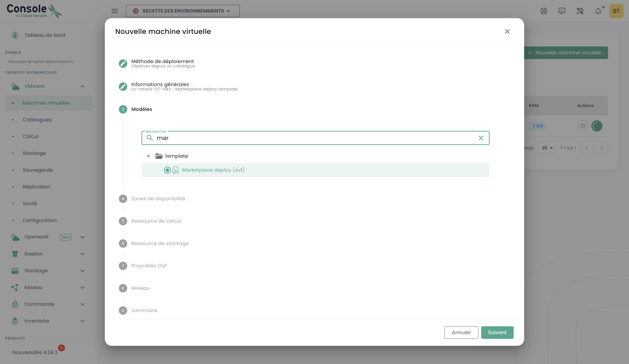The image size is (629, 364).
Task: Go to Tableau de bord
Action: click(45, 35)
